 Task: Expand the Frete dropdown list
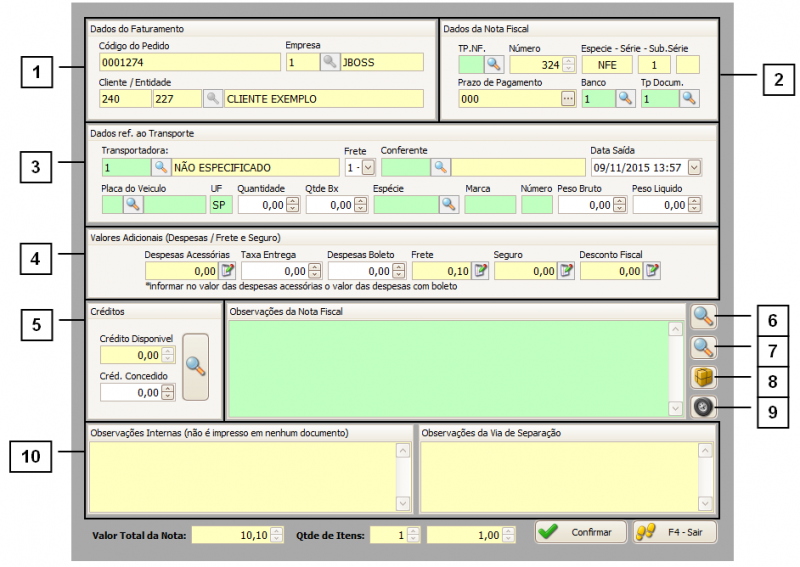[x=368, y=167]
